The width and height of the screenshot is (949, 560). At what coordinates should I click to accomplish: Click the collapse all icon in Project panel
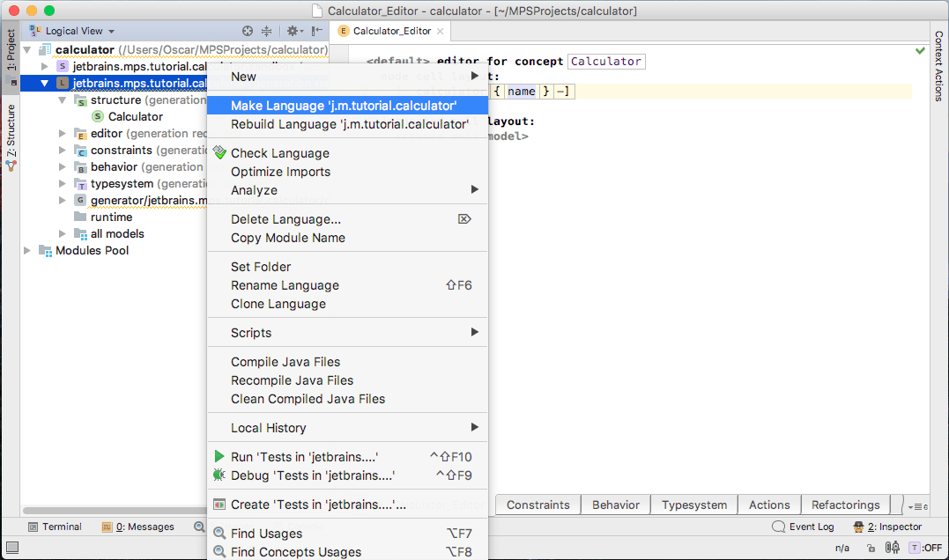[x=267, y=31]
